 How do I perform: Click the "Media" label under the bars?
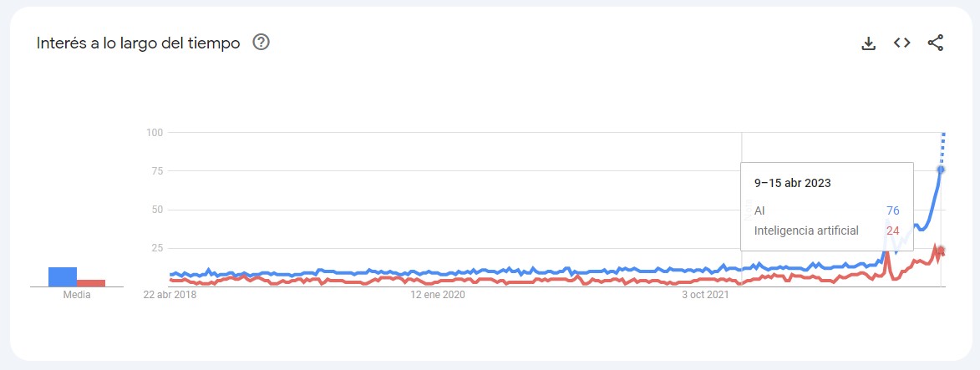[77, 295]
